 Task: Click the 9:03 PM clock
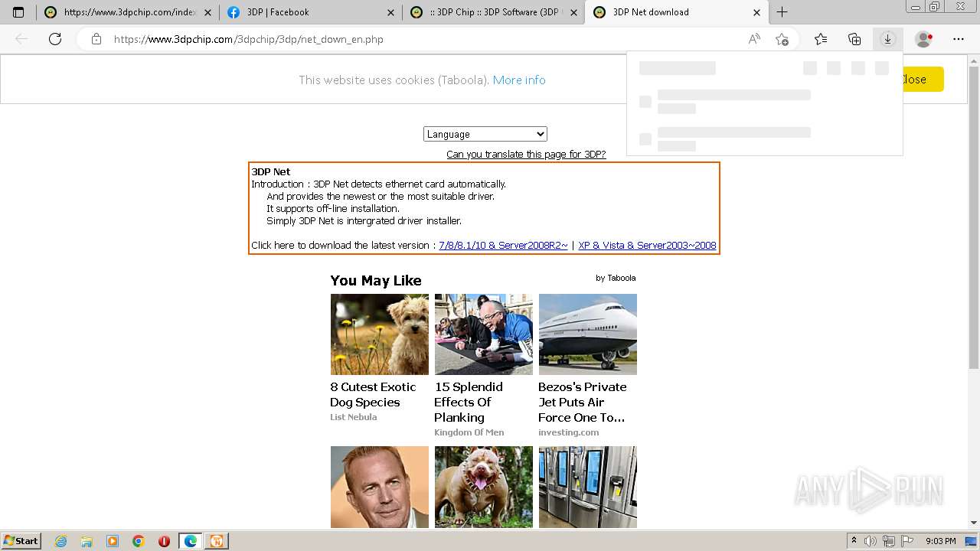point(941,541)
